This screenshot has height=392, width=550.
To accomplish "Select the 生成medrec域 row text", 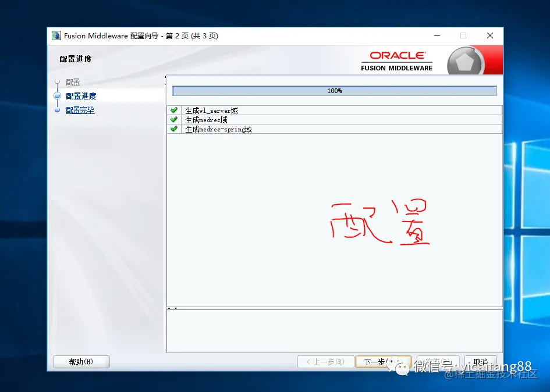I will [206, 120].
